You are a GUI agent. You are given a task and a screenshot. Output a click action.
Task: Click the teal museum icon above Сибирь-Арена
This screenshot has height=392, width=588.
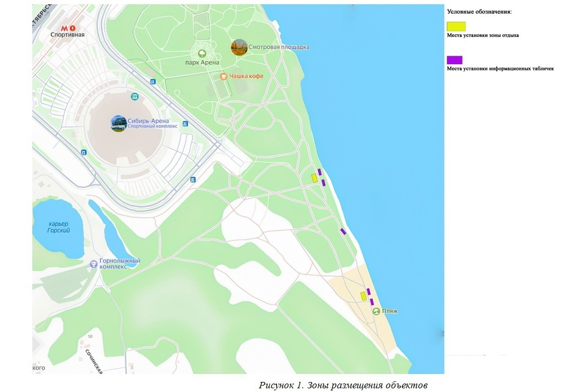[135, 96]
